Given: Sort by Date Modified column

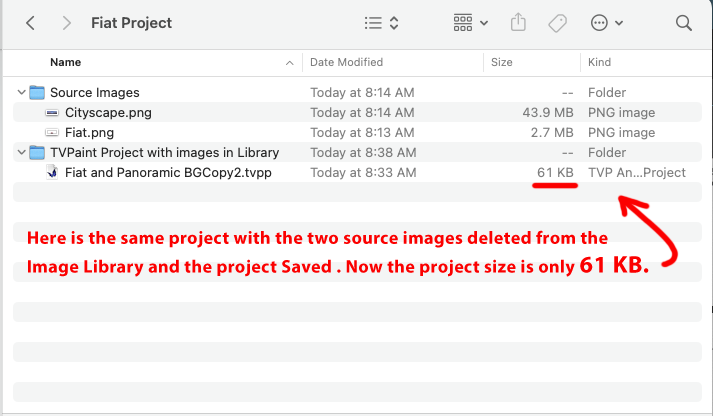Looking at the screenshot, I should (x=346, y=62).
